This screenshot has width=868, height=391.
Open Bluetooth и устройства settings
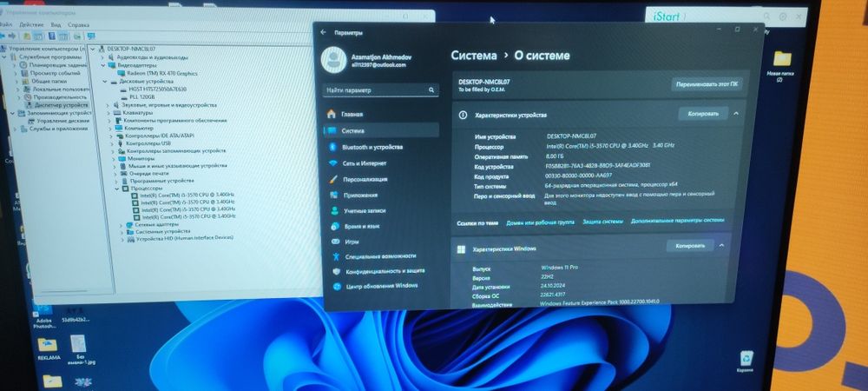(x=381, y=148)
